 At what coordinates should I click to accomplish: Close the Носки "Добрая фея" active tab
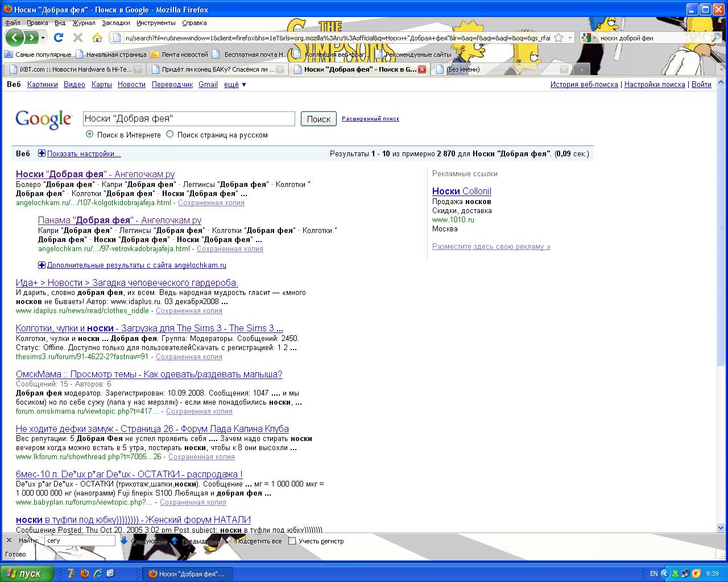tap(422, 69)
